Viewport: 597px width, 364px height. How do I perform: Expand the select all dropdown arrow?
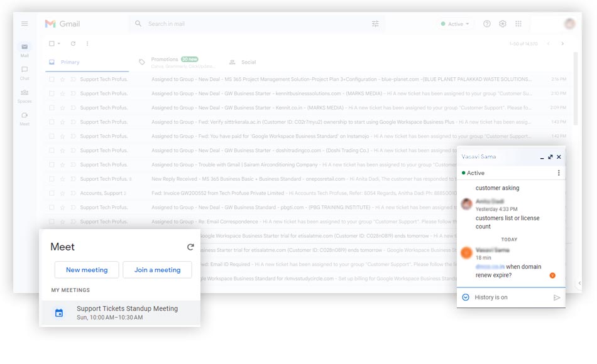point(59,43)
